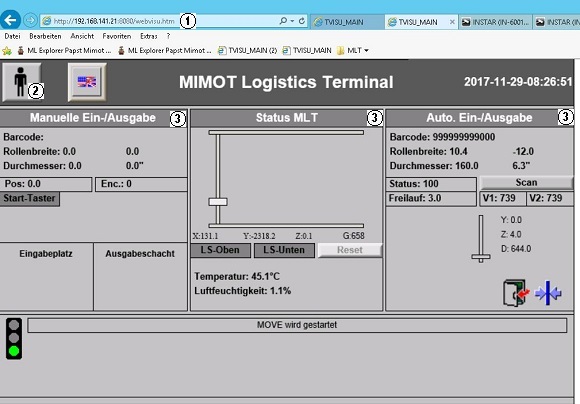The width and height of the screenshot is (580, 404).
Task: Click the Enc.: 0 field
Action: (141, 184)
